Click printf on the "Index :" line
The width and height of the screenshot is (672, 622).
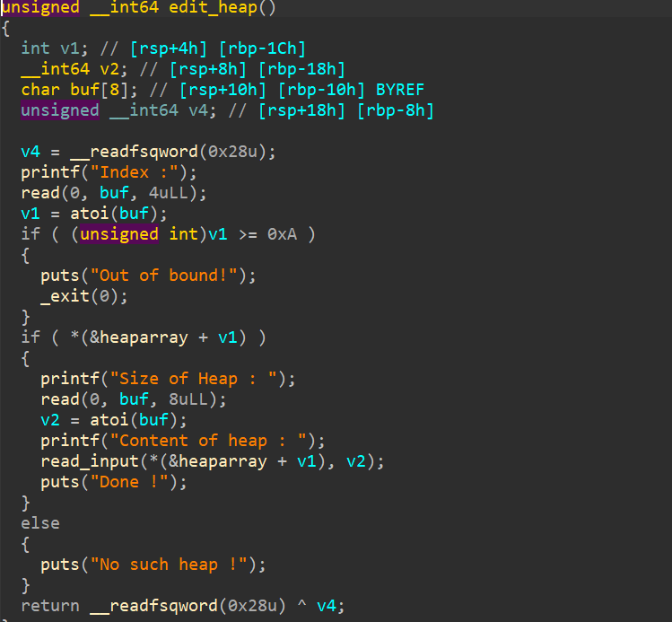point(50,172)
